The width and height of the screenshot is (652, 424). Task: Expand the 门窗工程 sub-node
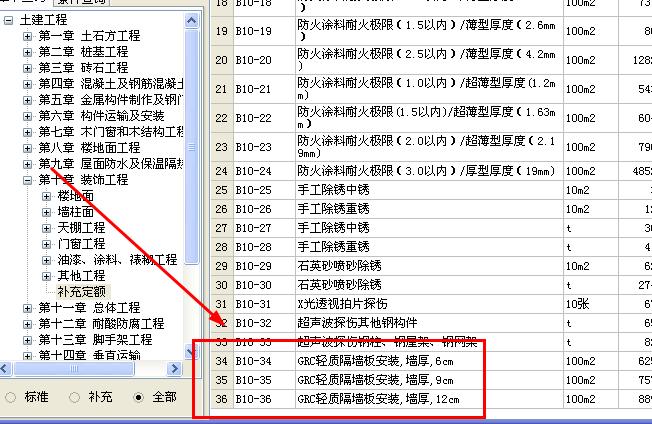coord(47,244)
